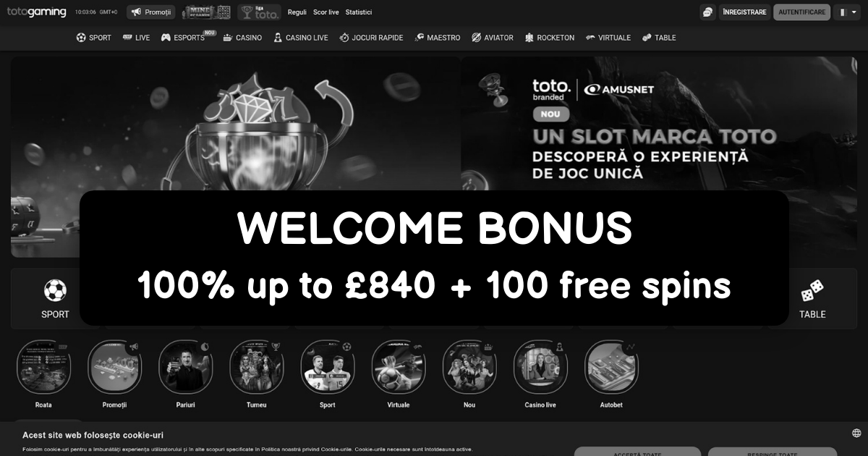
Task: Click the globe icon in cookie banner
Action: click(856, 433)
